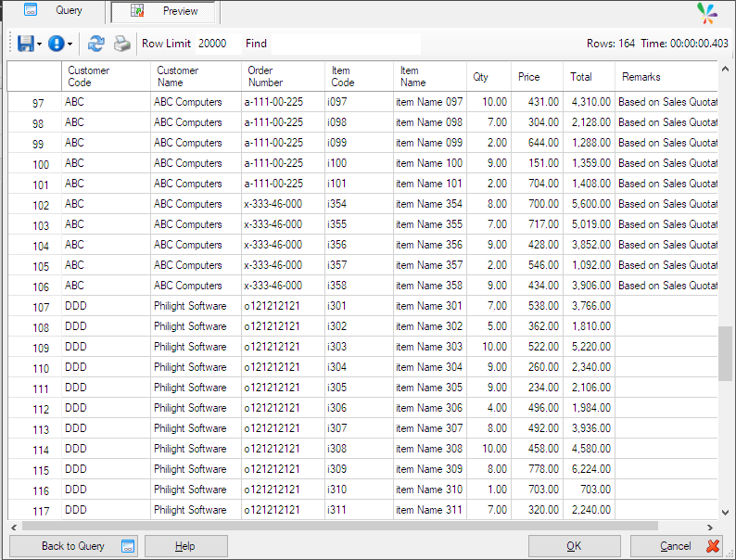Click the Qty column header
This screenshot has height=560, width=736.
click(489, 76)
